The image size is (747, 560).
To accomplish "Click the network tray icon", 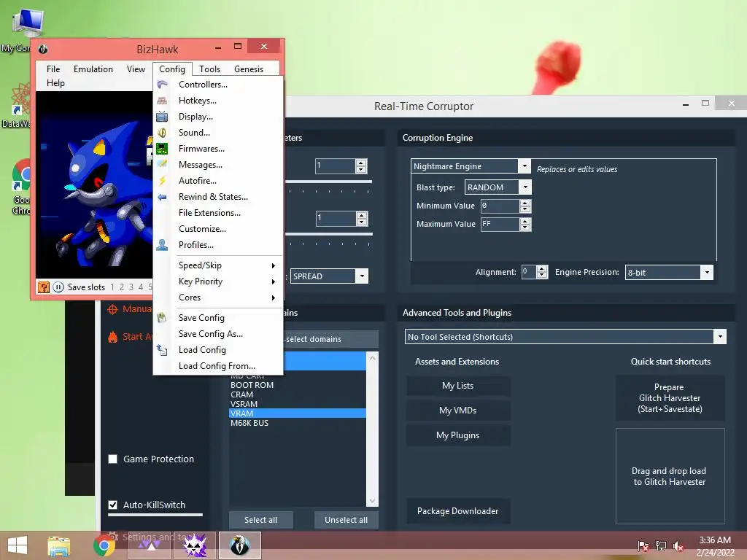I will click(x=661, y=545).
